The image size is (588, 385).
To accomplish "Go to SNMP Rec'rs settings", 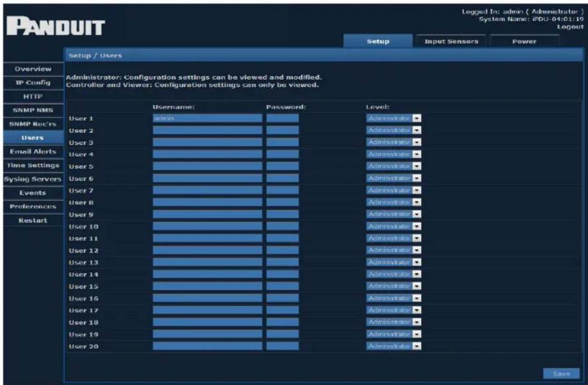I will point(33,124).
